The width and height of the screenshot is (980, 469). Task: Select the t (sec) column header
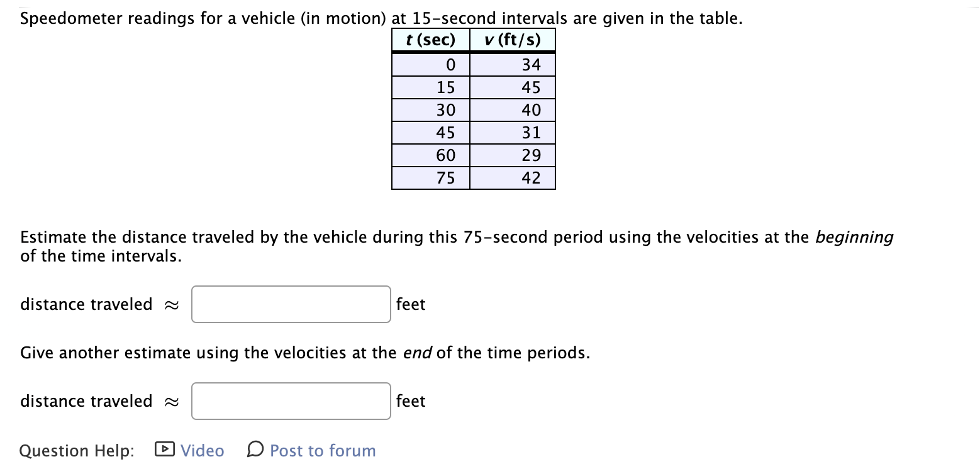point(431,40)
